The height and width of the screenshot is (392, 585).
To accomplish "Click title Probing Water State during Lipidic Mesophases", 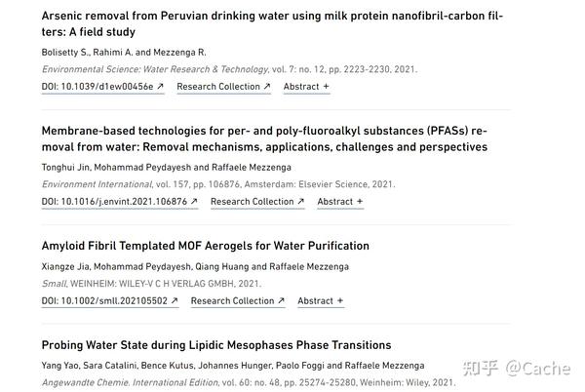I will (x=215, y=345).
